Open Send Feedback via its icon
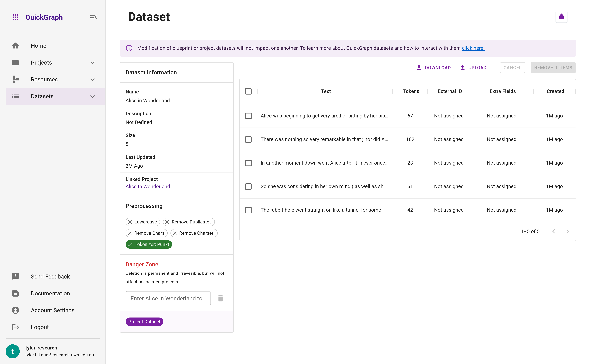 pos(15,276)
